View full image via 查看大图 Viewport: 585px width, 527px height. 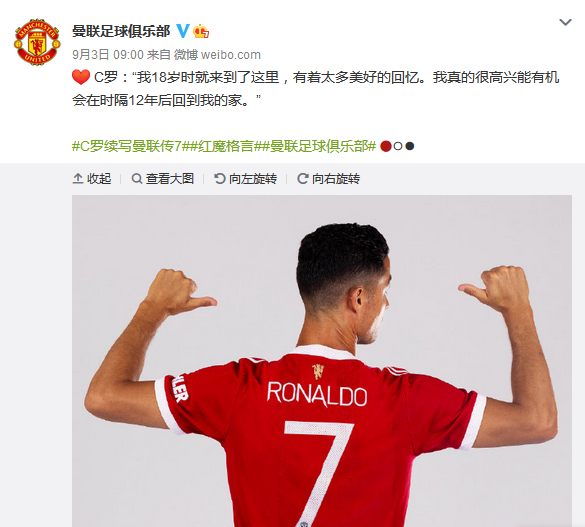[163, 179]
